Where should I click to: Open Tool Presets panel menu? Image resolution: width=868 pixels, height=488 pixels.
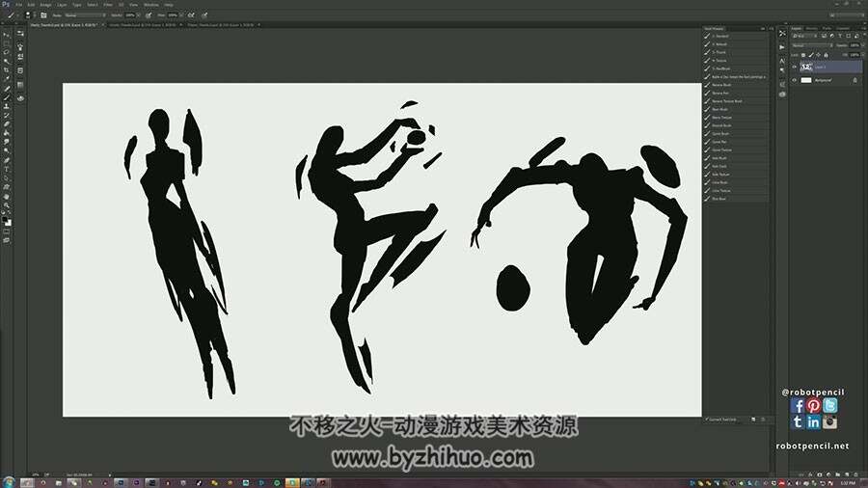click(772, 28)
